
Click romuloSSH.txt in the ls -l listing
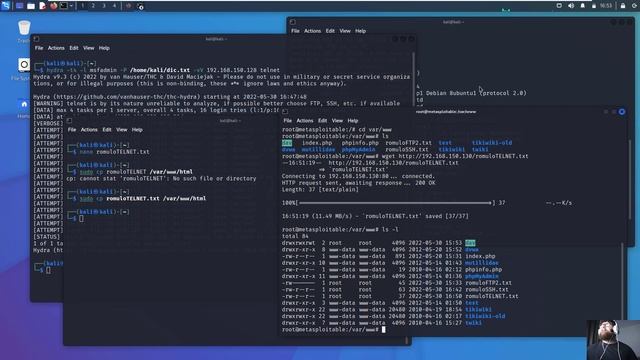click(x=487, y=289)
